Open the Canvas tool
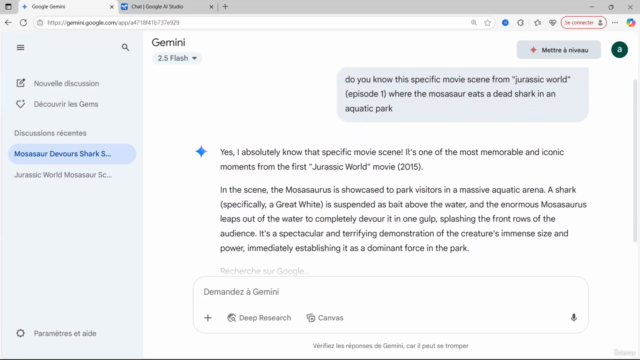 tap(325, 318)
